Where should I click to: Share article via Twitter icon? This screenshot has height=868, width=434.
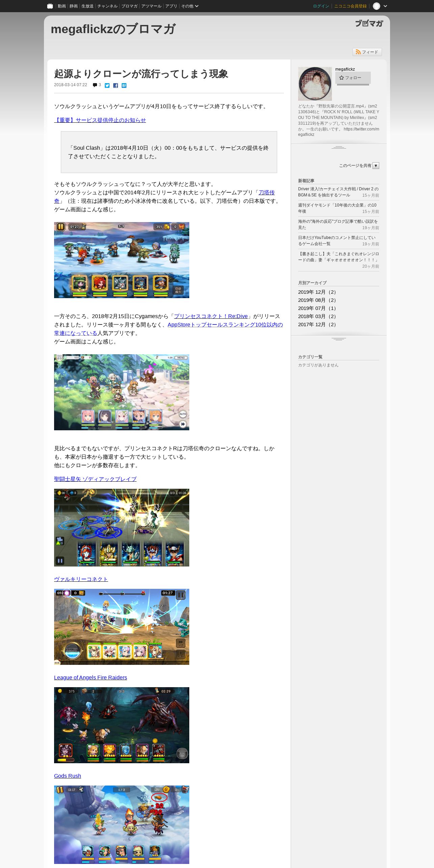tap(107, 86)
